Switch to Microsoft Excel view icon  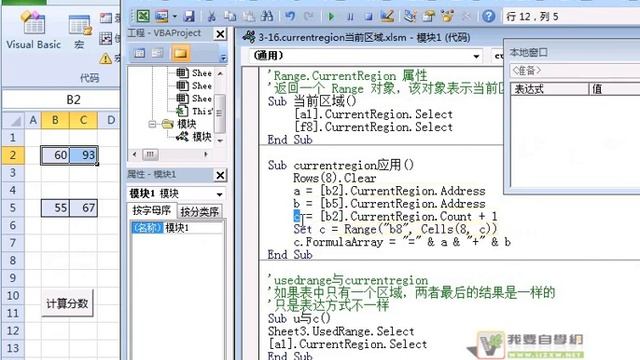[x=143, y=16]
